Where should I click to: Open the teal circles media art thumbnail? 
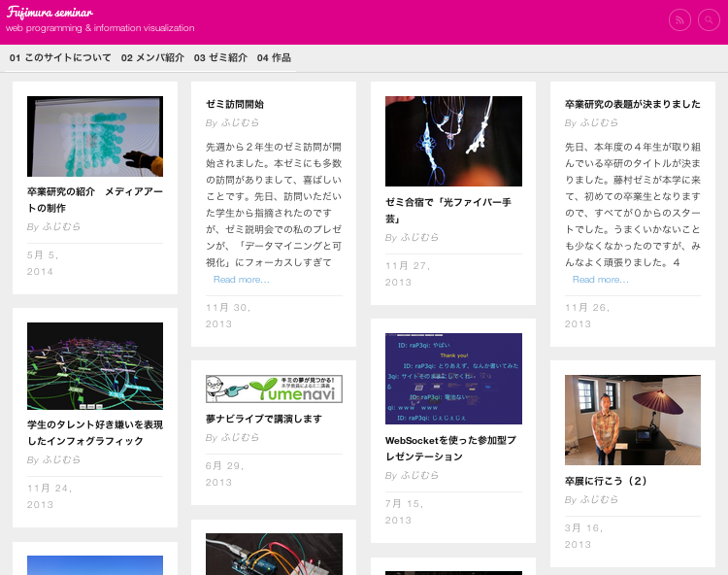point(95,136)
